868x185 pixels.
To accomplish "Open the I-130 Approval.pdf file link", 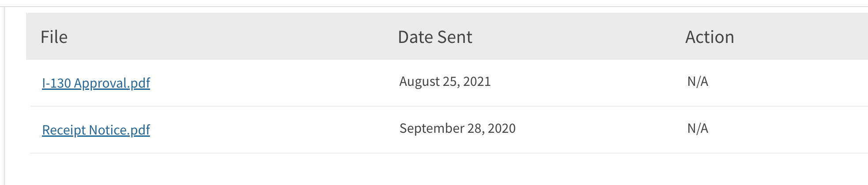I will pyautogui.click(x=96, y=83).
